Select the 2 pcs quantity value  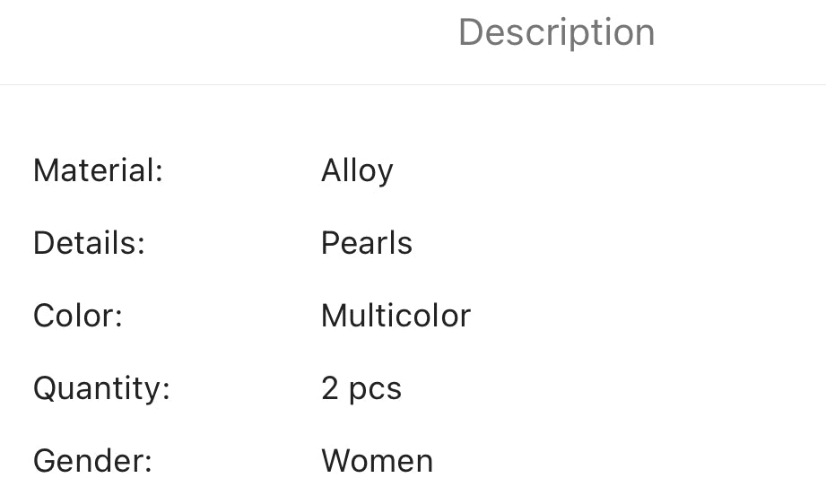point(361,390)
